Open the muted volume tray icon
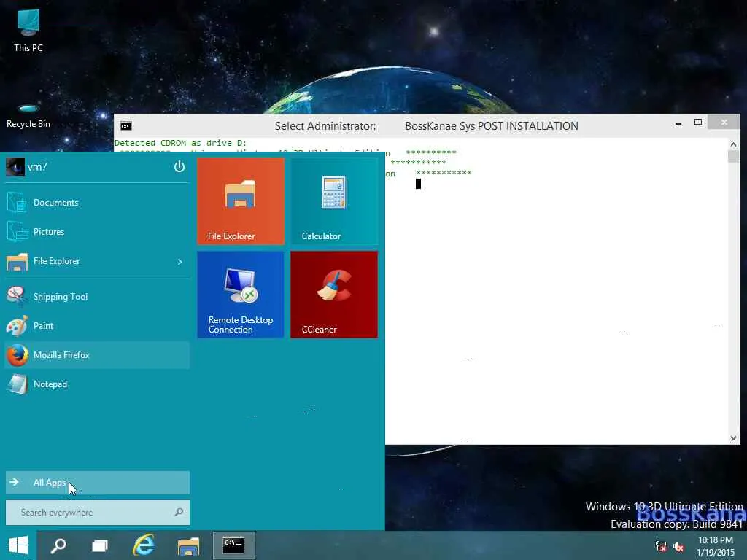This screenshot has width=747, height=560. click(678, 546)
